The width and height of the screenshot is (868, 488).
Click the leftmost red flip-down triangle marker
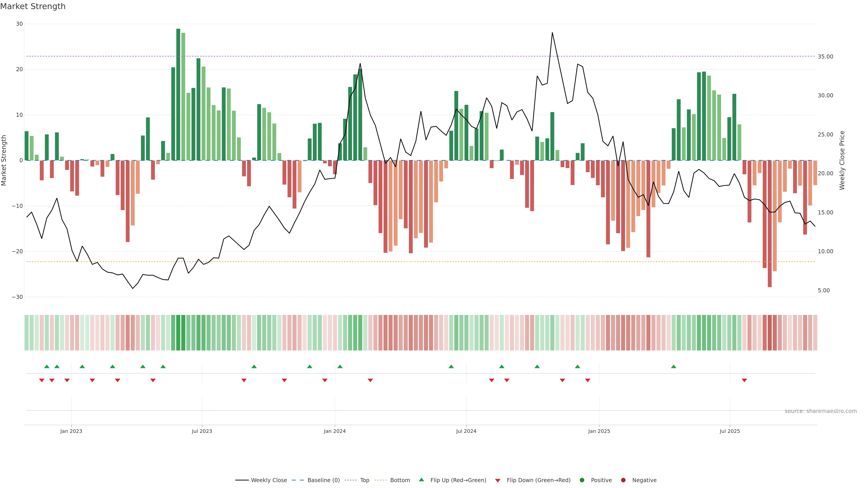[42, 380]
